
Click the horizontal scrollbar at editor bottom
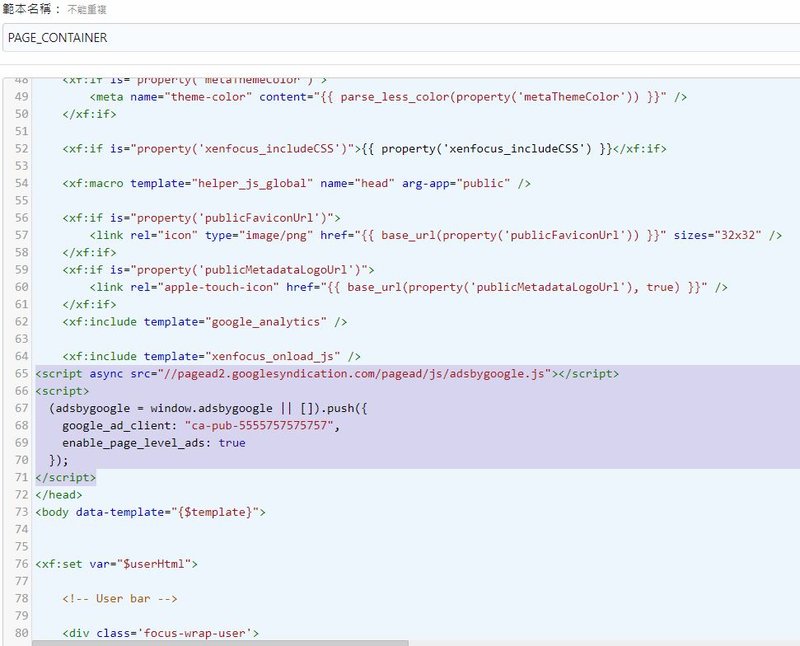[x=220, y=643]
